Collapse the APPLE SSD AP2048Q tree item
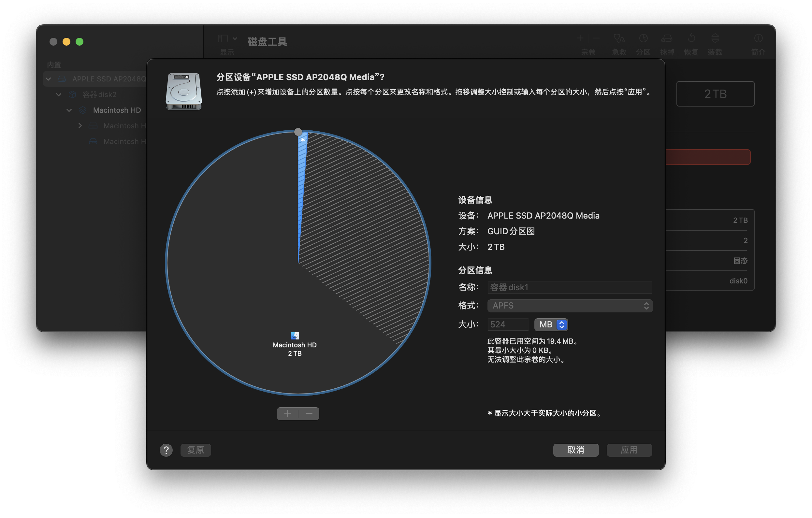The height and width of the screenshot is (518, 812). tap(48, 79)
